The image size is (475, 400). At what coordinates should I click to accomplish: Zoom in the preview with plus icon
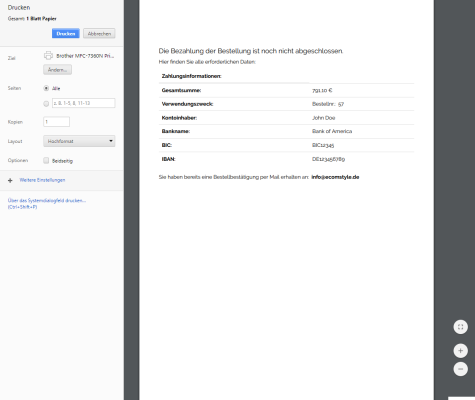click(x=461, y=351)
